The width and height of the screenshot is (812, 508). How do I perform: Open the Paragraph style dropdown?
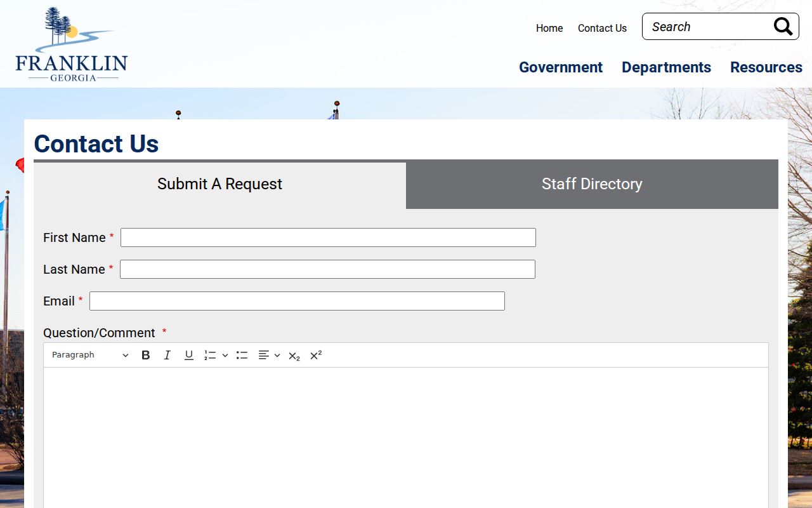pos(90,355)
